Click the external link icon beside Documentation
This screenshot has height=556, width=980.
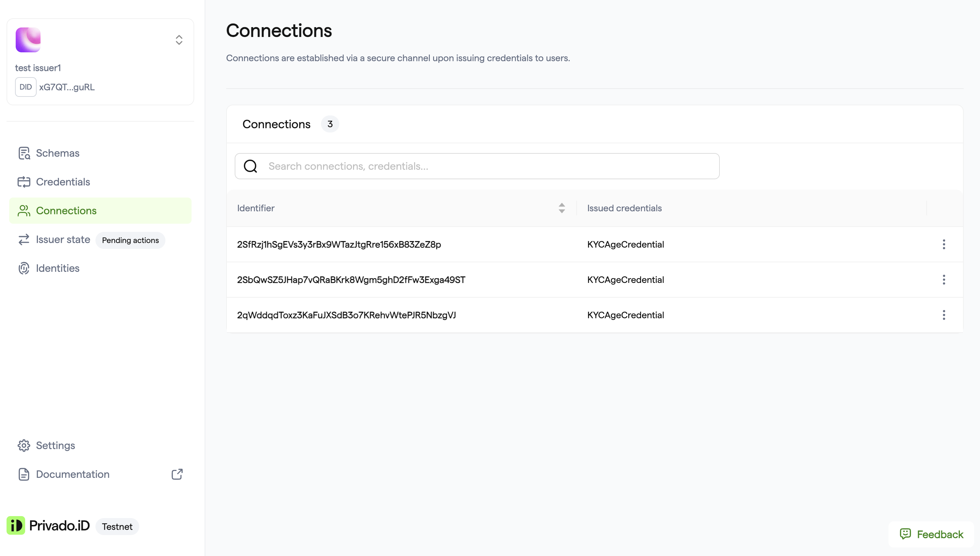177,474
